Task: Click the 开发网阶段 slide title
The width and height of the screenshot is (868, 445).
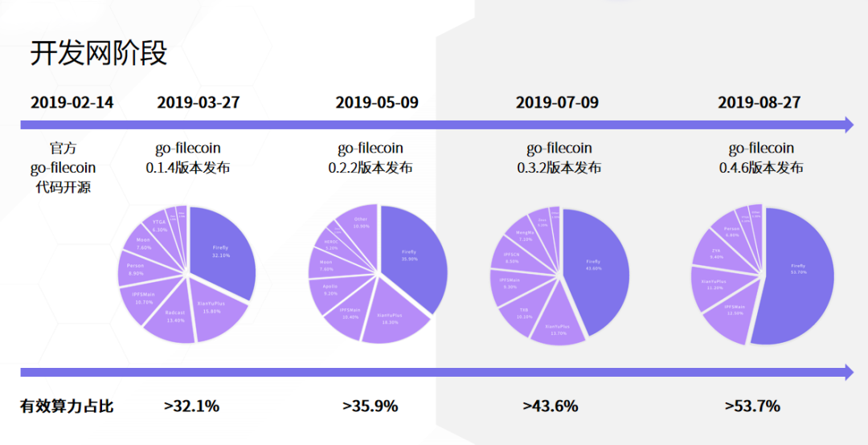Action: [99, 53]
